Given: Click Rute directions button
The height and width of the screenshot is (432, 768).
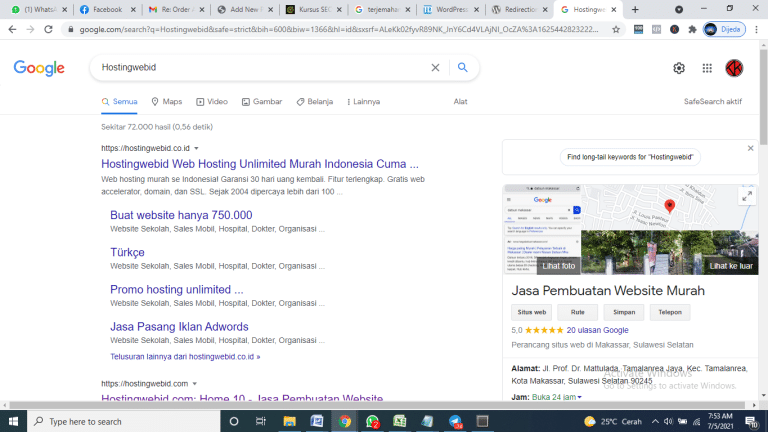Looking at the screenshot, I should [x=577, y=312].
